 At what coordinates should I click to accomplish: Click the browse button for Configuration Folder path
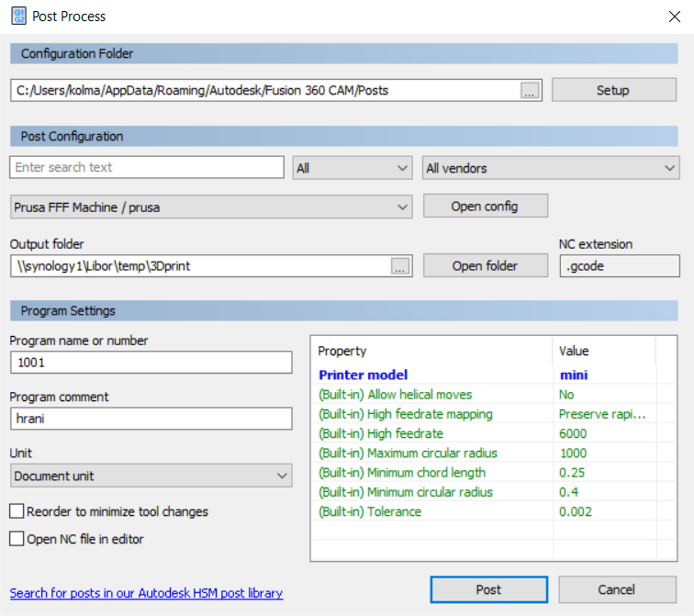coord(531,90)
